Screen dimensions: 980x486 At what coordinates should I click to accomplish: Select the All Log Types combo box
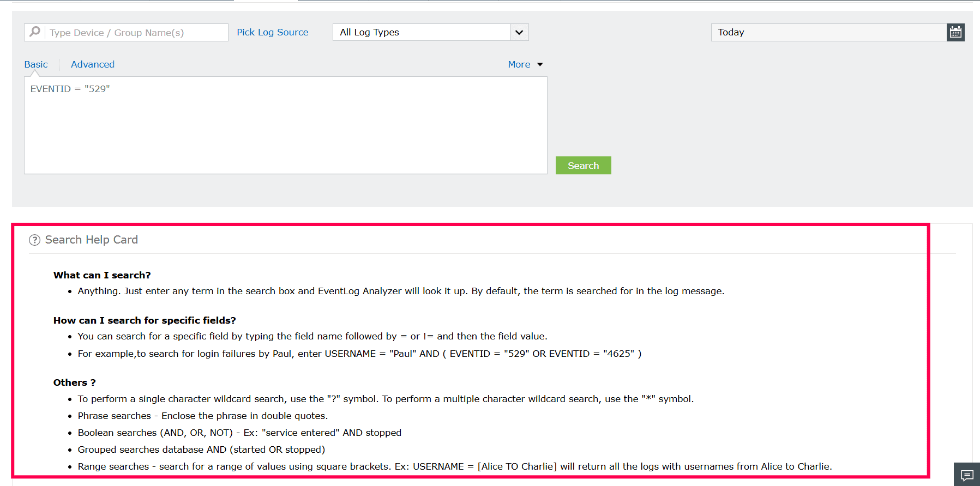pyautogui.click(x=430, y=32)
